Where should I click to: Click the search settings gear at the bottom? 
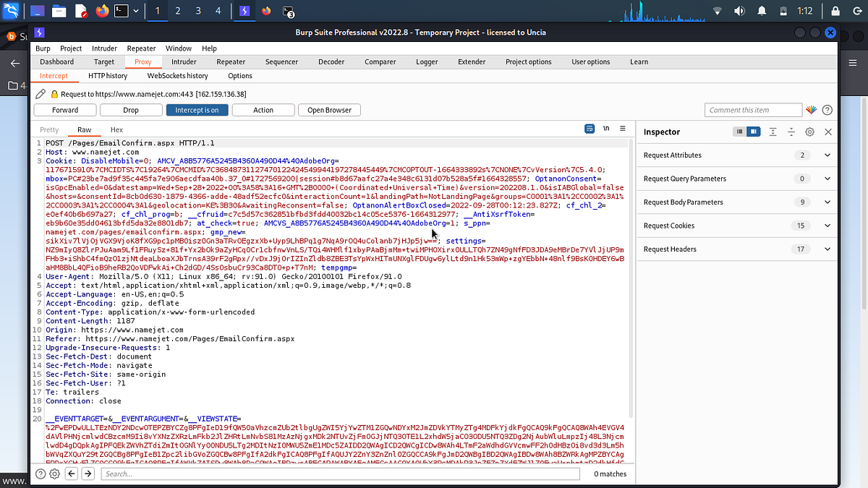55,474
